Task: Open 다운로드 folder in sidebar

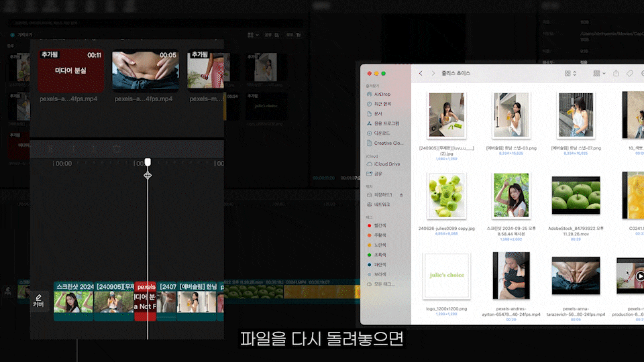Action: [383, 133]
